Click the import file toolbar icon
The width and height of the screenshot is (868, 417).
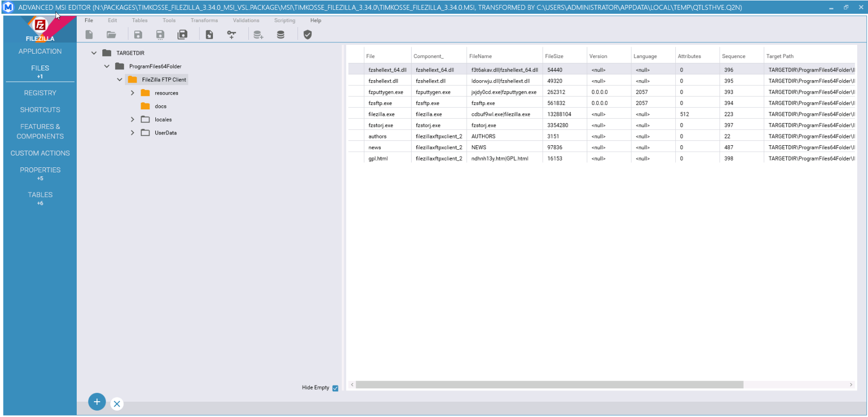click(x=210, y=34)
